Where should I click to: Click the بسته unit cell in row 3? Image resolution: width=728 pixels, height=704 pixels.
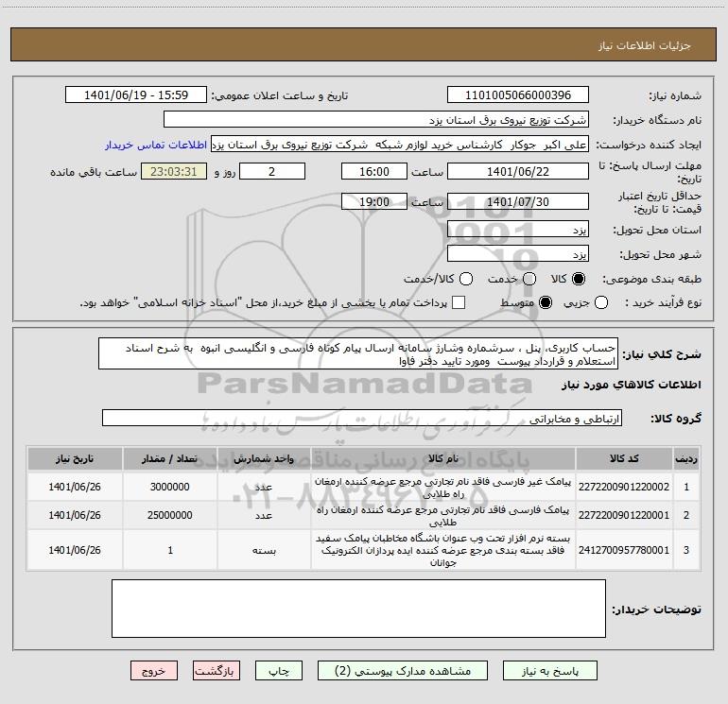[x=264, y=550]
